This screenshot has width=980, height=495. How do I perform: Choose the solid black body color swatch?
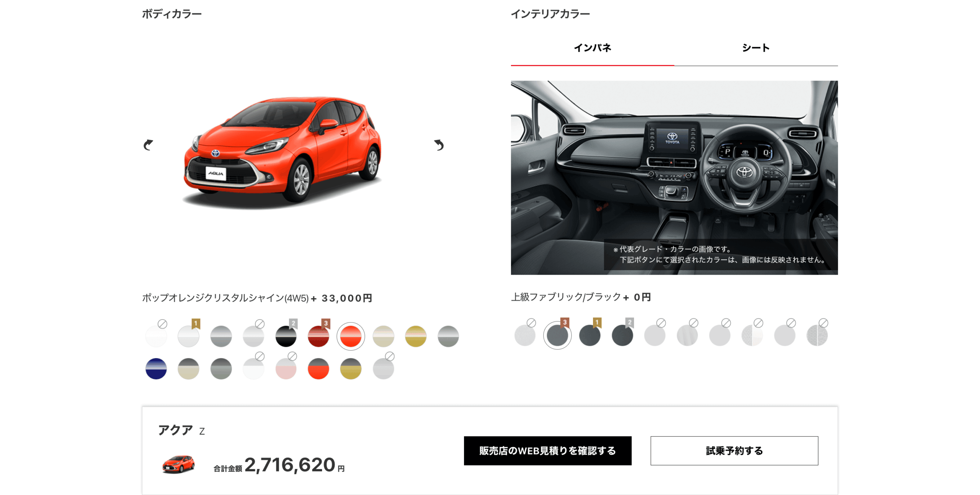pos(286,336)
